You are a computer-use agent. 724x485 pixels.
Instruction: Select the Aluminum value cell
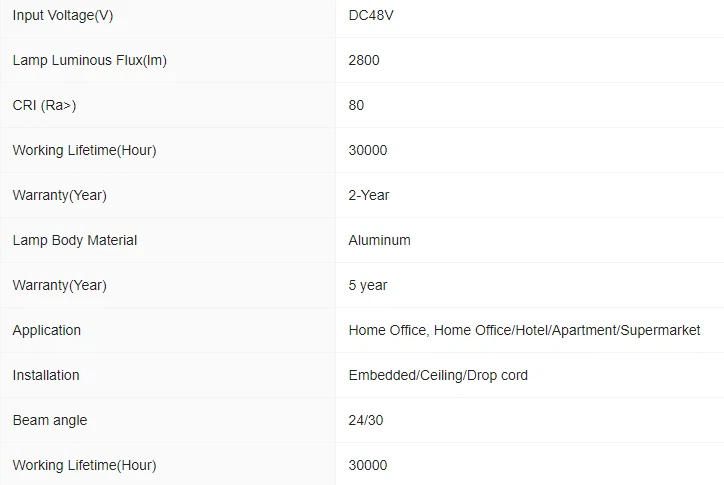[379, 240]
